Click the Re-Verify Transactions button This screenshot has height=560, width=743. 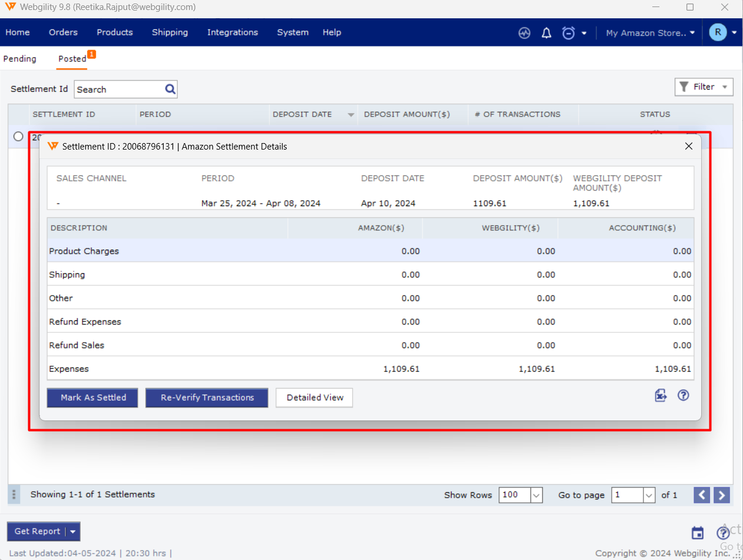[207, 397]
